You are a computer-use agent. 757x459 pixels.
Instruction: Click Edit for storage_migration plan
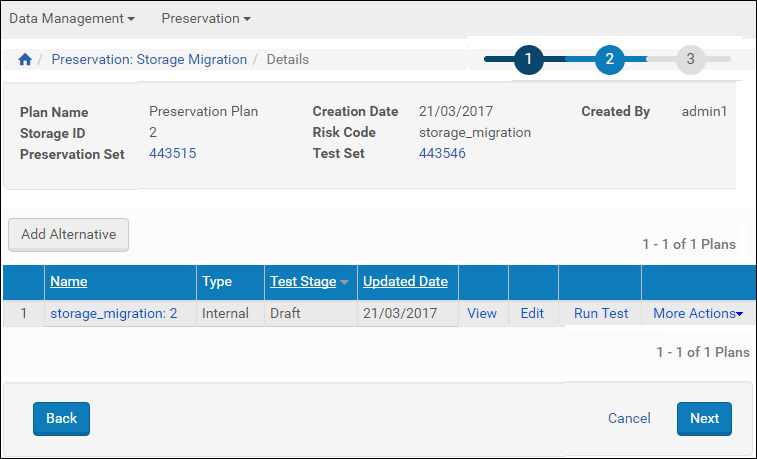tap(532, 313)
